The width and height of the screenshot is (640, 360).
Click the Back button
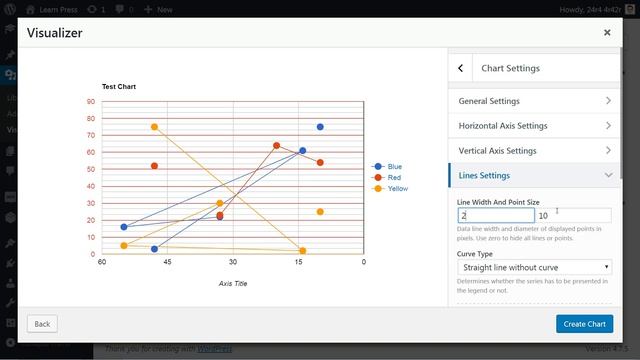42,324
